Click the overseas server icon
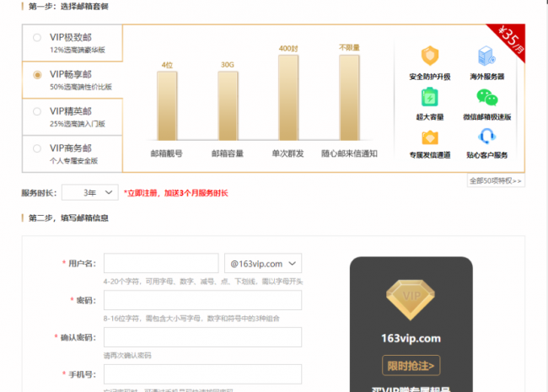This screenshot has height=392, width=548. pos(486,56)
